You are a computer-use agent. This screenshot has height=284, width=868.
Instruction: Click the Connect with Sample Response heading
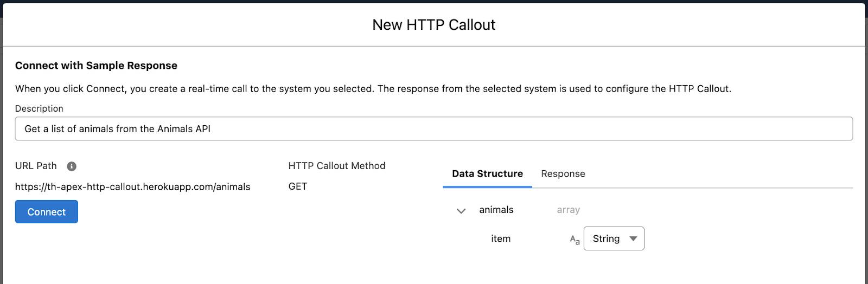(x=96, y=66)
